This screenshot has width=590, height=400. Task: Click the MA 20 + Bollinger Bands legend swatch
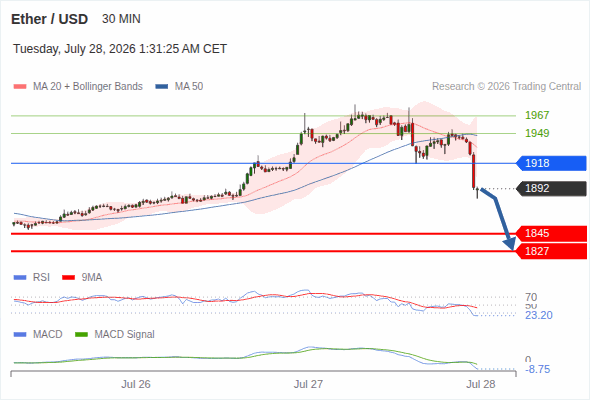tap(20, 87)
